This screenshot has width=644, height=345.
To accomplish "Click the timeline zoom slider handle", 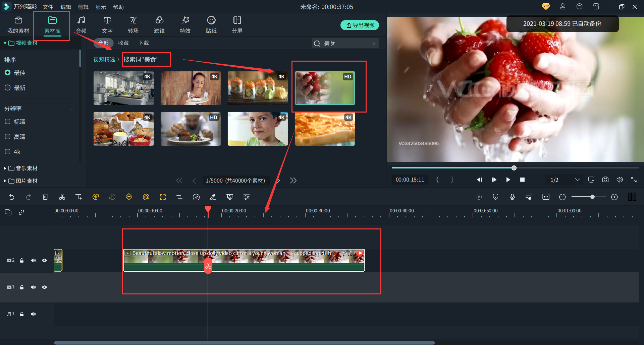I will [592, 197].
